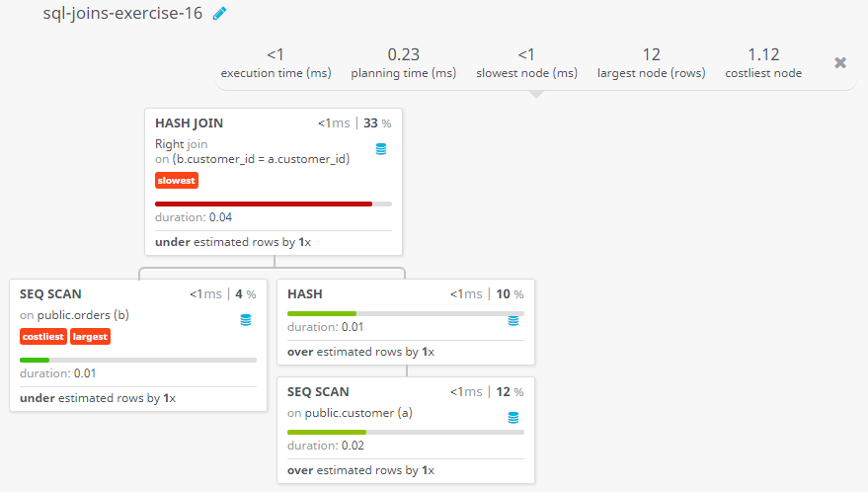Click the planning time stat 0.23
The width and height of the screenshot is (868, 492).
click(404, 55)
